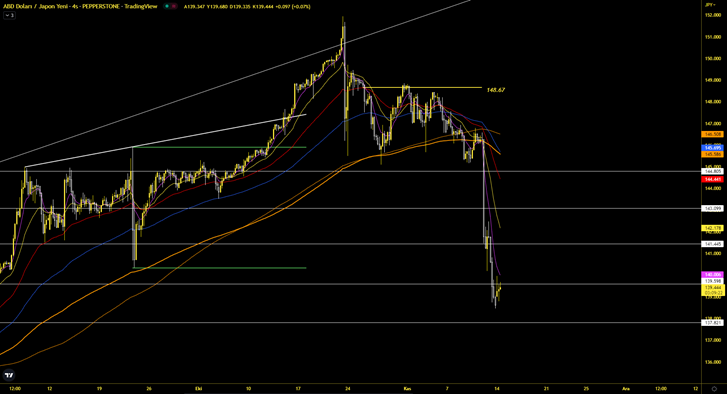Click the red 144.441 moving average price label
727x394 pixels.
click(713, 179)
